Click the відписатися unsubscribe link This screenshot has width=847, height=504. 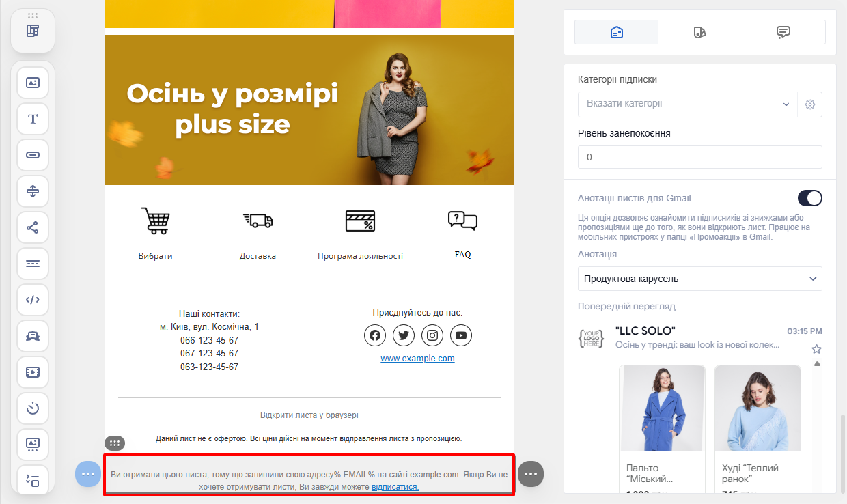coord(395,487)
